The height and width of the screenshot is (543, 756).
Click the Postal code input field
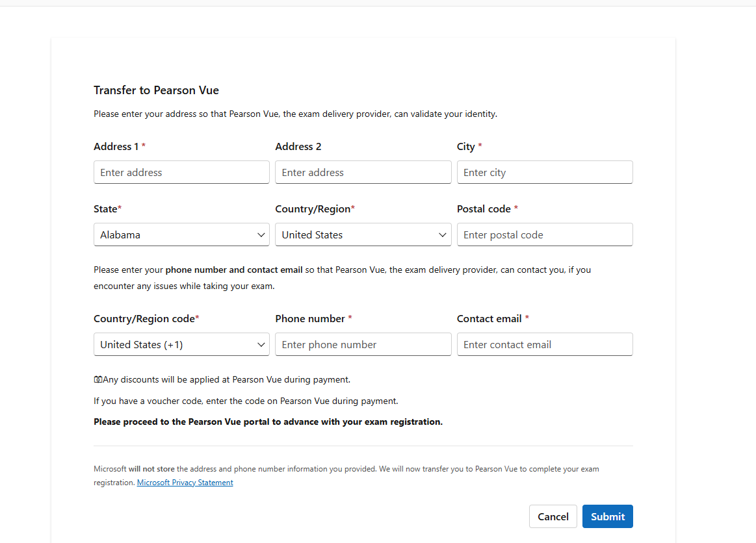tap(545, 234)
